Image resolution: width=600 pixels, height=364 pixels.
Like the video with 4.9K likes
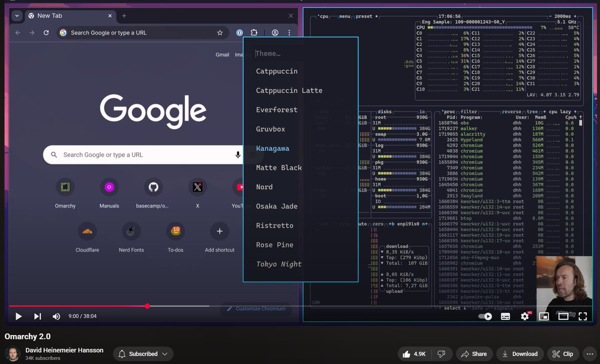tap(414, 354)
